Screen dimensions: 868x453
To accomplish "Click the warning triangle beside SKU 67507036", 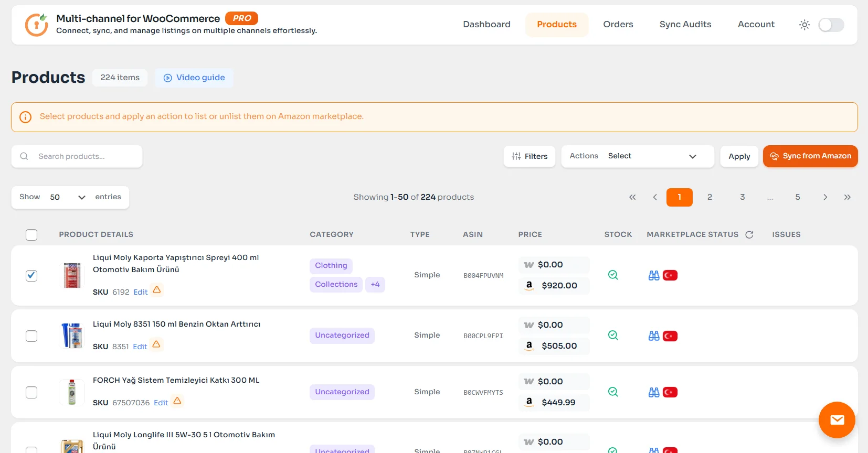I will 177,401.
